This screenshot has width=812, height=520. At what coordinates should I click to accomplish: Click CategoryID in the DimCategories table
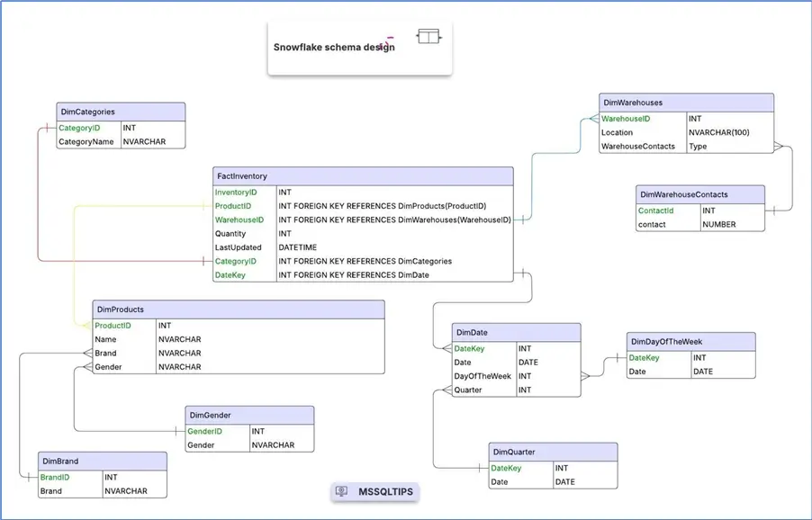(x=79, y=128)
